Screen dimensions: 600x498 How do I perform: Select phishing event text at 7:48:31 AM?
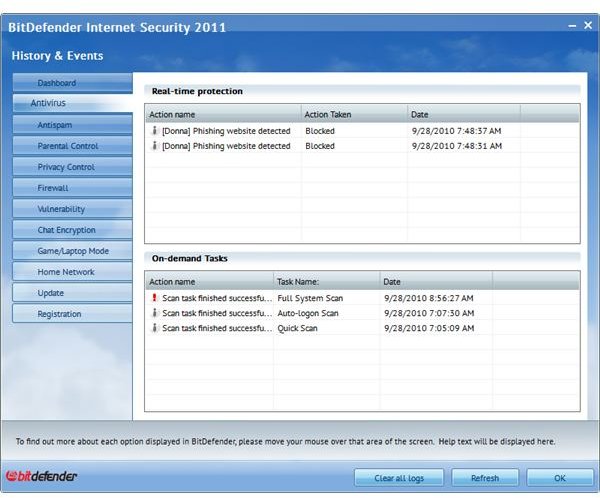(x=226, y=146)
